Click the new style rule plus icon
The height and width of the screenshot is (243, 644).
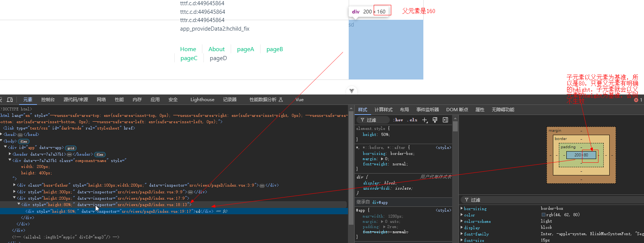click(425, 120)
